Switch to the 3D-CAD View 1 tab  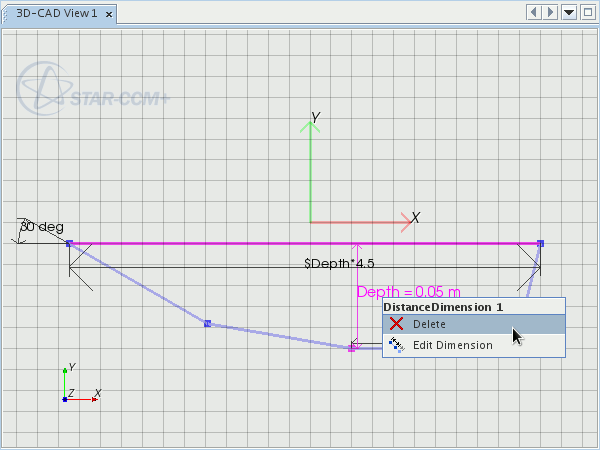pyautogui.click(x=57, y=14)
